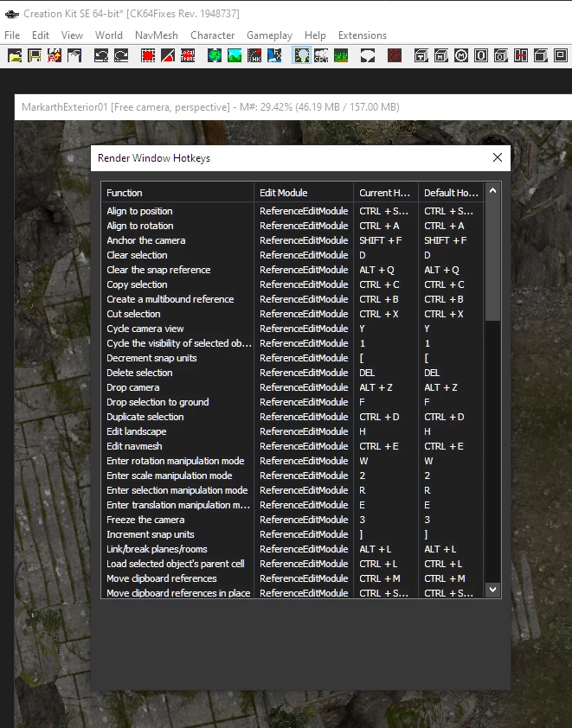Click the toolbar icon labeled O

click(x=481, y=55)
